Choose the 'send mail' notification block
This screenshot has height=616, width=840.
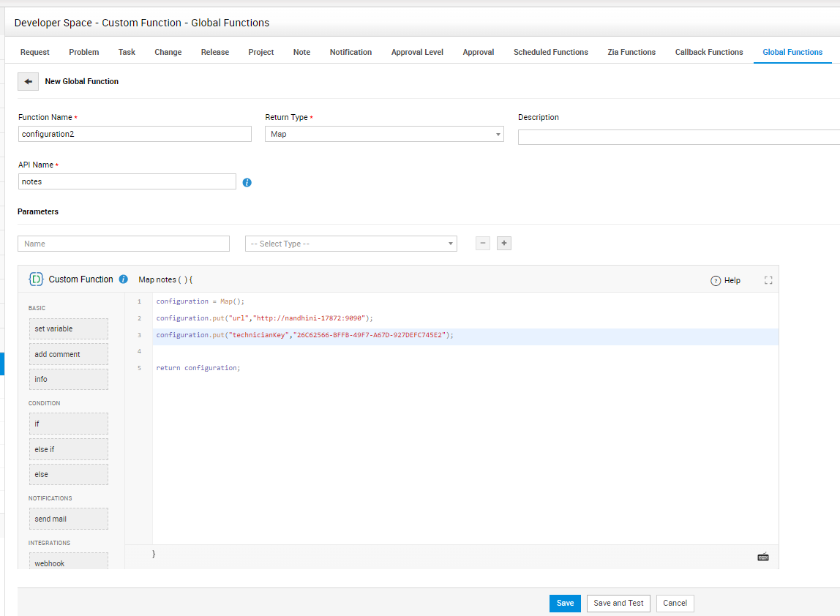(68, 519)
